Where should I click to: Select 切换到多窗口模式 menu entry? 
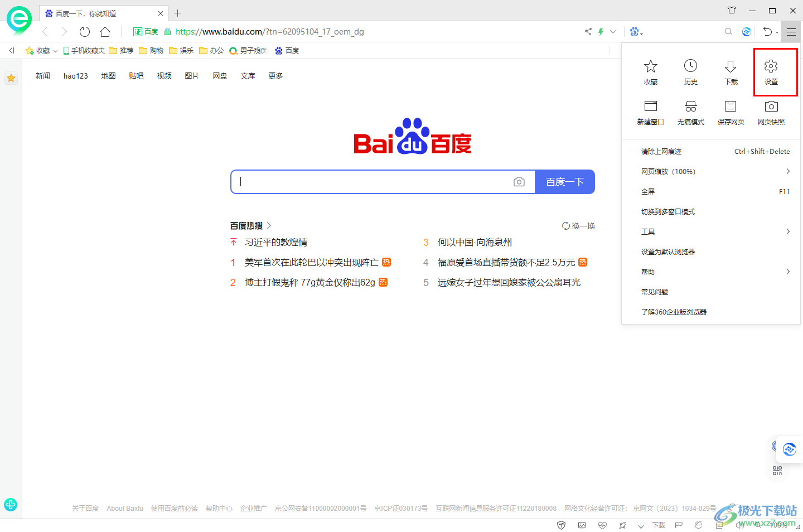[x=711, y=212]
